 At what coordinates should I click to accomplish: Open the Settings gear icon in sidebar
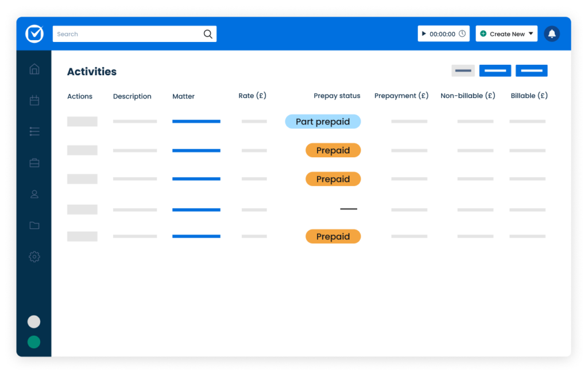point(34,257)
